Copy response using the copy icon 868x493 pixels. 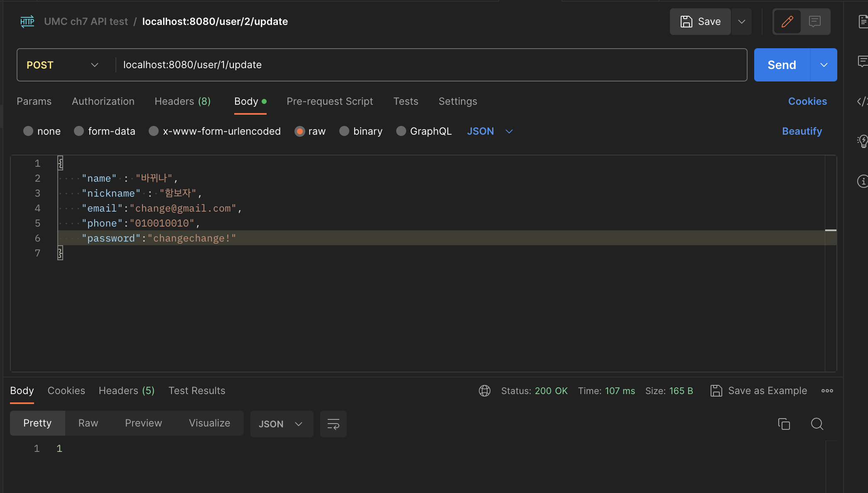point(784,424)
